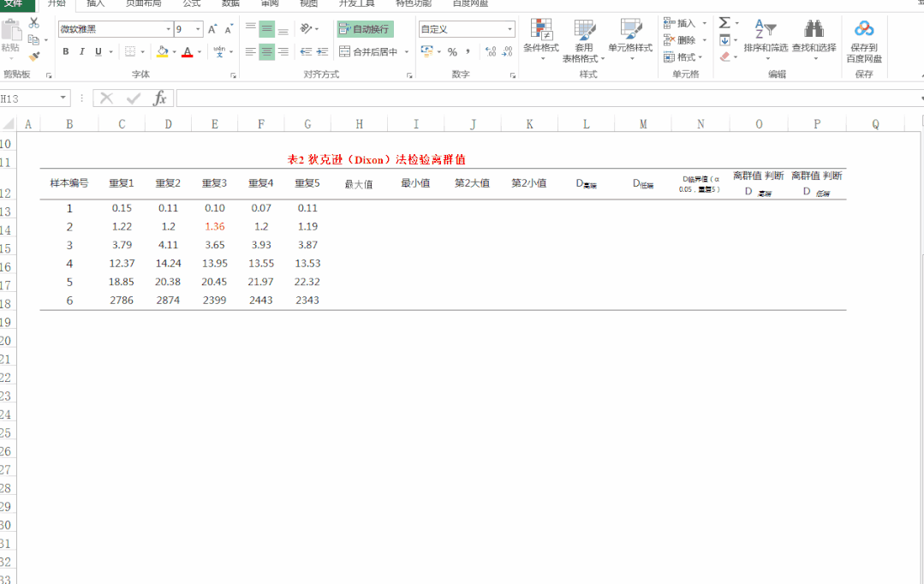Image resolution: width=924 pixels, height=584 pixels.
Task: Switch to the 插入 (Insert) ribbon tab
Action: tap(96, 3)
